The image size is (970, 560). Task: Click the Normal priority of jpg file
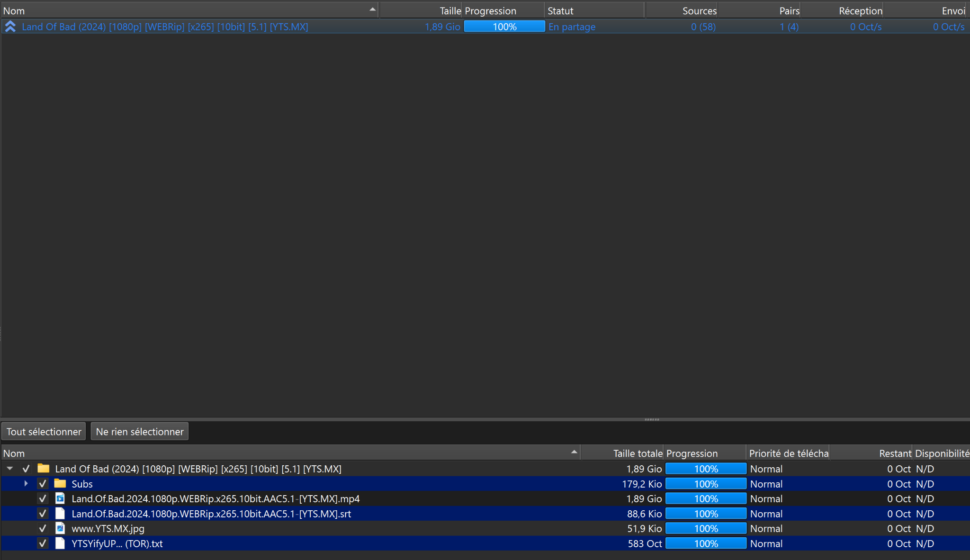(766, 528)
